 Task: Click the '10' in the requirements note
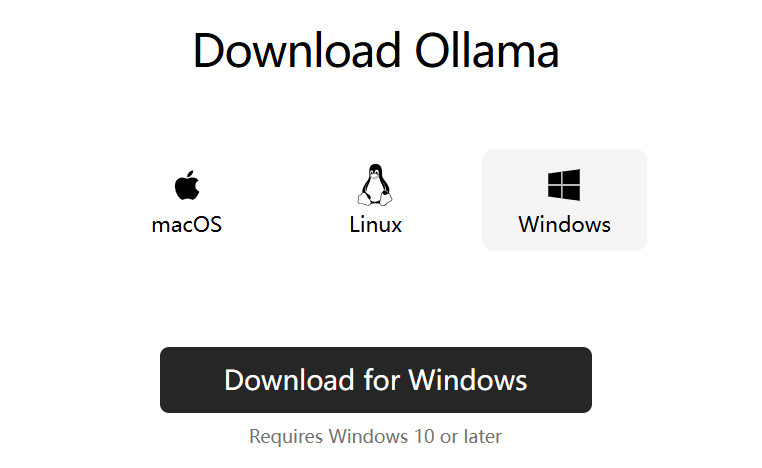coord(424,436)
